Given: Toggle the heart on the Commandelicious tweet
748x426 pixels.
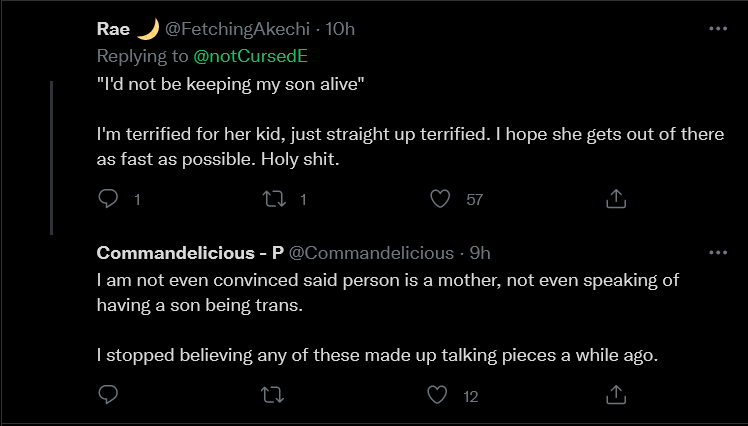Looking at the screenshot, I should tap(437, 395).
